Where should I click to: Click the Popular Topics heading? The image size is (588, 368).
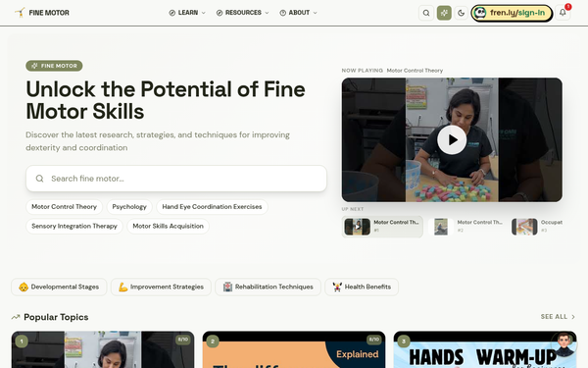pyautogui.click(x=56, y=317)
